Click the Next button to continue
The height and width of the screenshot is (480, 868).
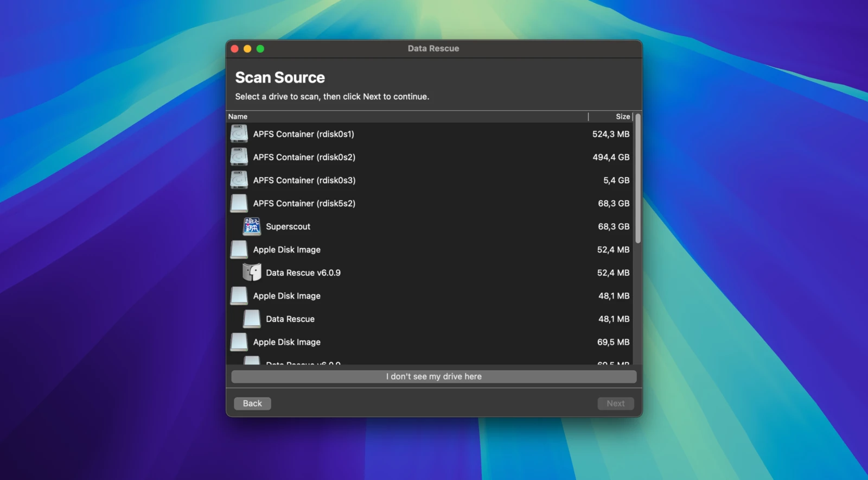point(615,403)
